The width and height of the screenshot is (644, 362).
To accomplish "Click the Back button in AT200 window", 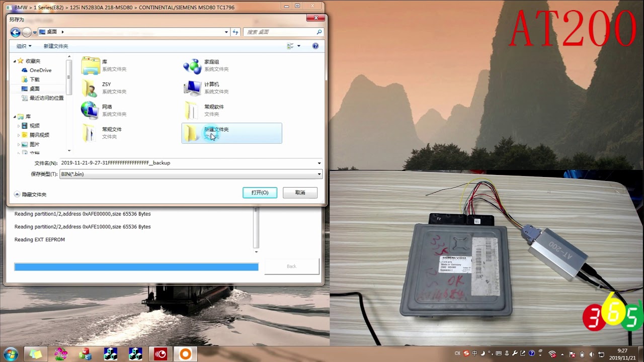I will 291,266.
